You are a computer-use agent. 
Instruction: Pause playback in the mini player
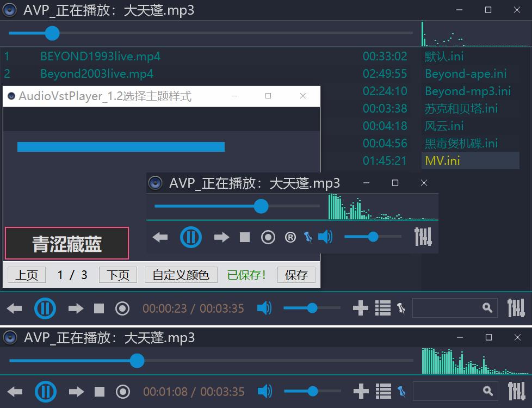click(191, 237)
